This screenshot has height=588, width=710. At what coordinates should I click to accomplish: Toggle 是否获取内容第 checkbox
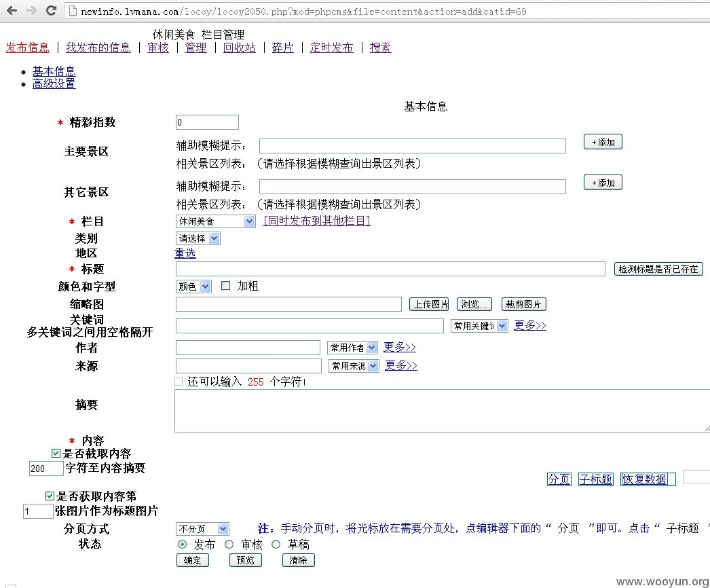[50, 496]
